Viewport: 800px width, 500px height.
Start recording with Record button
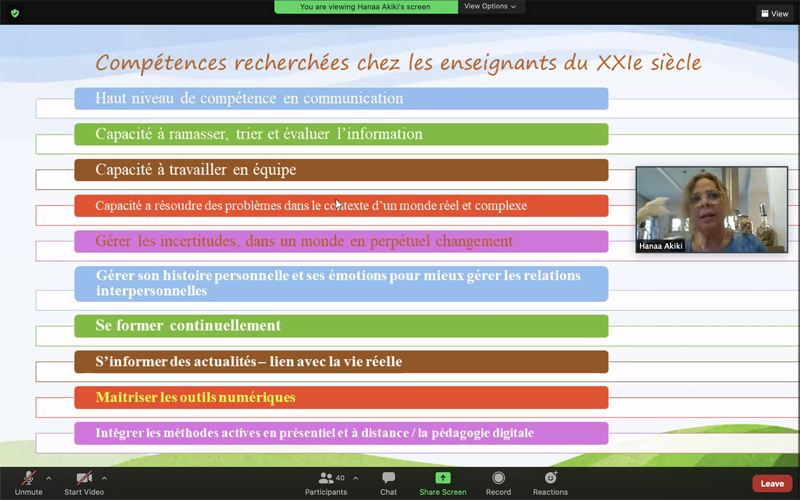(x=498, y=483)
